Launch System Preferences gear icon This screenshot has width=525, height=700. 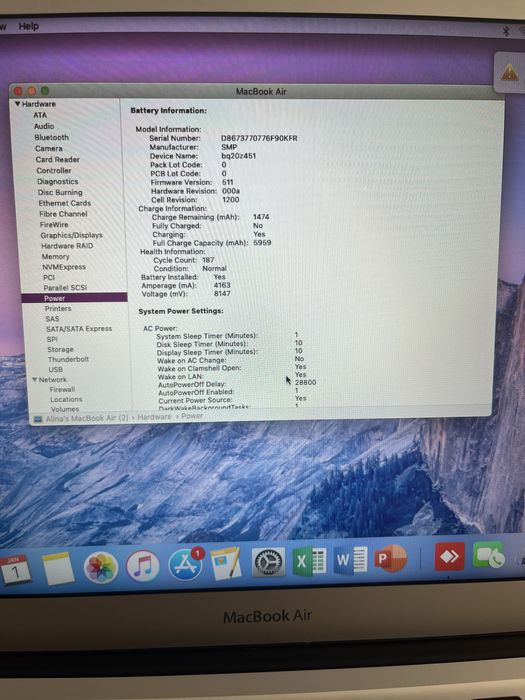click(x=268, y=562)
